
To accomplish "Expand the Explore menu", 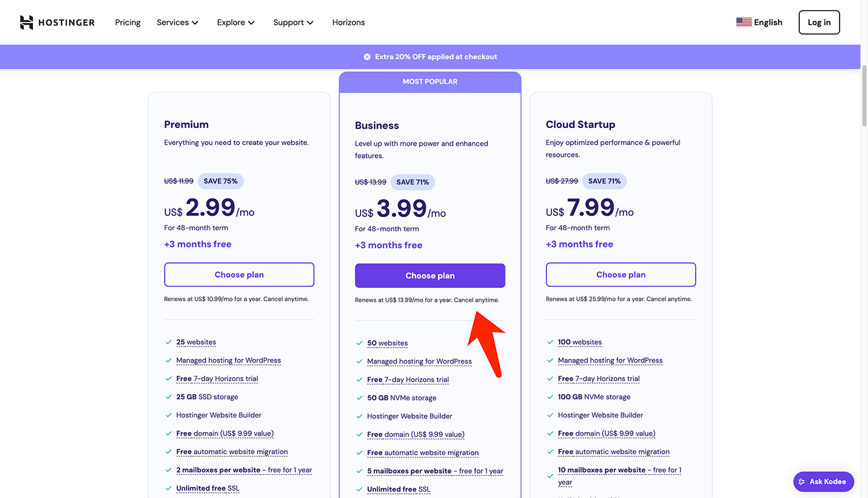I will 236,22.
